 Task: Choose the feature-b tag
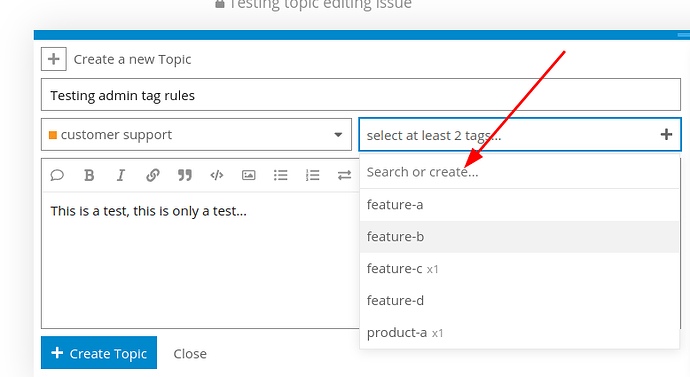519,237
